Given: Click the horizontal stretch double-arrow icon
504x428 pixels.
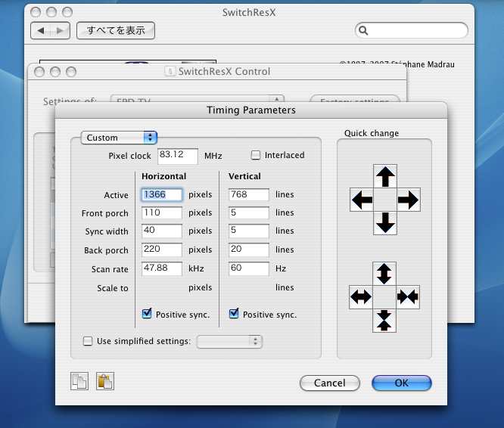Looking at the screenshot, I should [x=361, y=297].
